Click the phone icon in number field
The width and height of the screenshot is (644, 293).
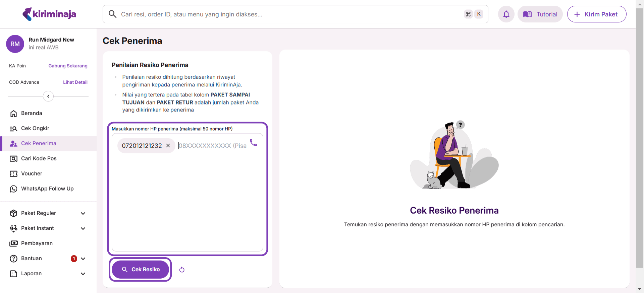click(x=254, y=143)
